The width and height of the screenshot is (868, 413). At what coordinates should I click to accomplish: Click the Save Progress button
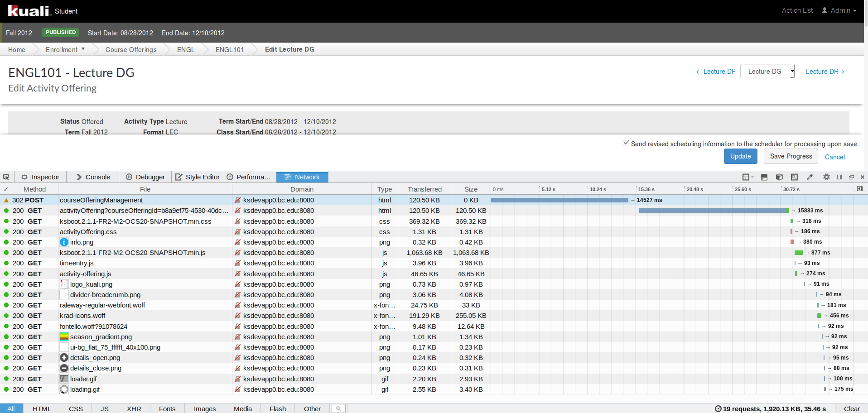point(791,156)
